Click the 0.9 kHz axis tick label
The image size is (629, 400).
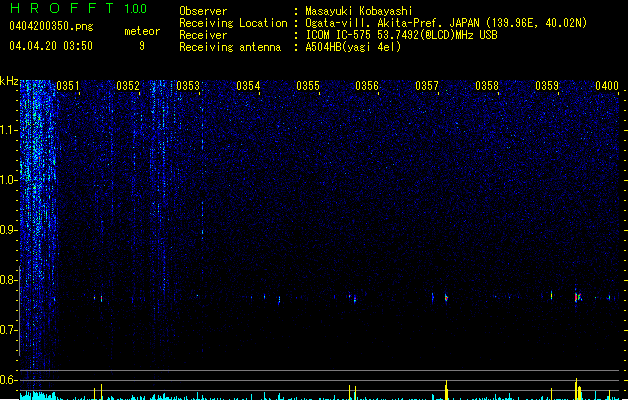[x=8, y=230]
